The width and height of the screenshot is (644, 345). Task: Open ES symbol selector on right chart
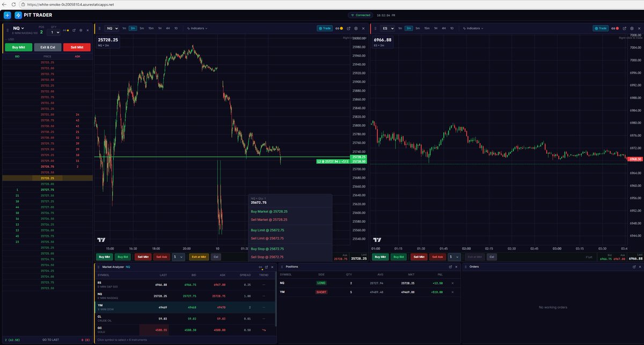(x=388, y=28)
